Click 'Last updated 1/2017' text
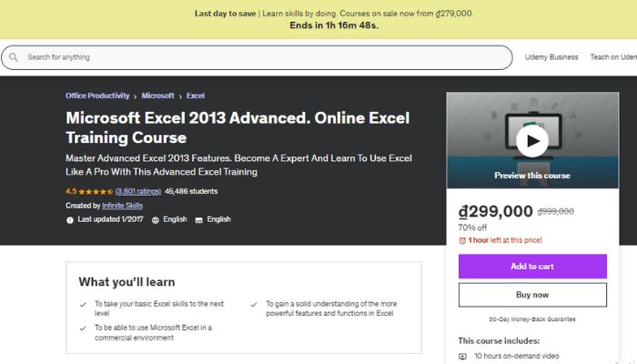637x364 pixels. tap(110, 219)
